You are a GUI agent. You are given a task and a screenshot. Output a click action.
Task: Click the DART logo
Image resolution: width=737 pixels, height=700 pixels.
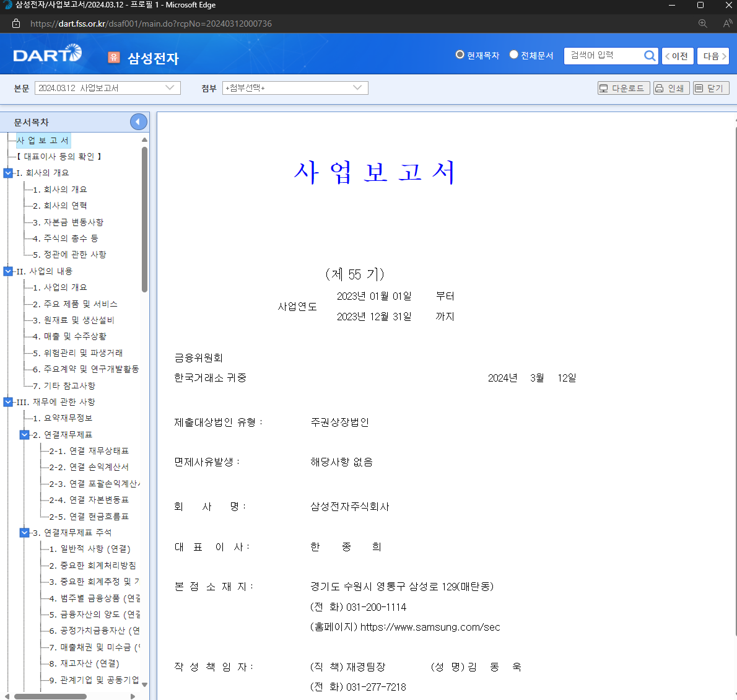(x=48, y=54)
